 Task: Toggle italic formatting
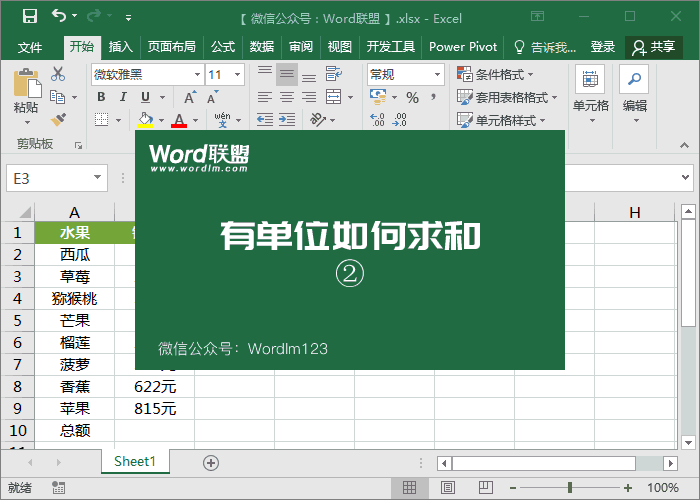pyautogui.click(x=123, y=97)
